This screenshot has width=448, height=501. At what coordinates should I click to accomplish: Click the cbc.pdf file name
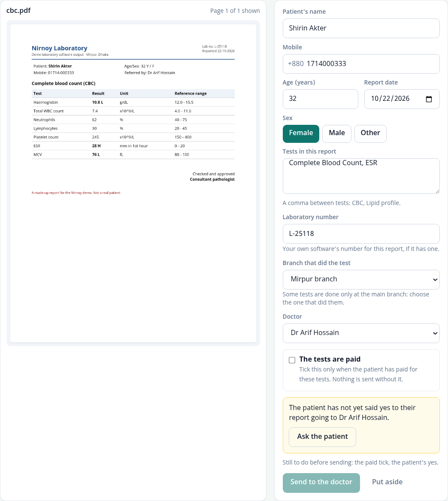(18, 11)
